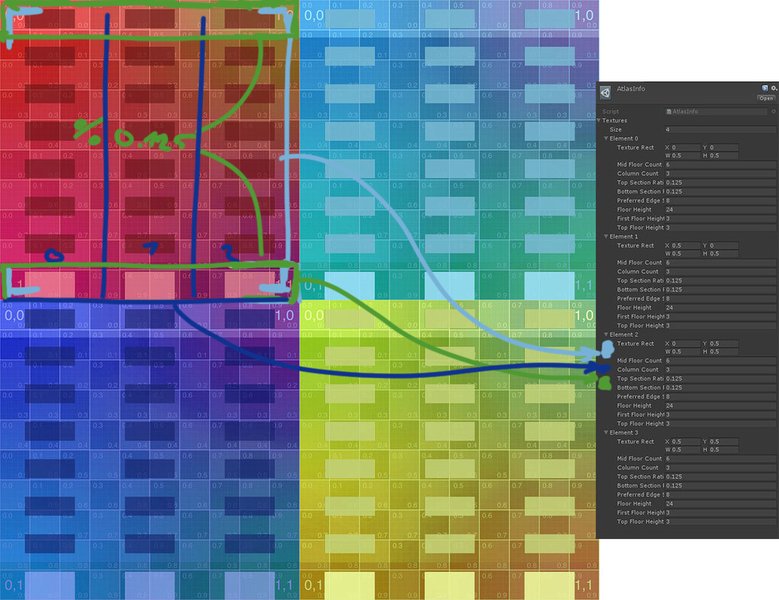Edit Element 0 Texture Rect X field
This screenshot has width=779, height=600.
point(686,148)
